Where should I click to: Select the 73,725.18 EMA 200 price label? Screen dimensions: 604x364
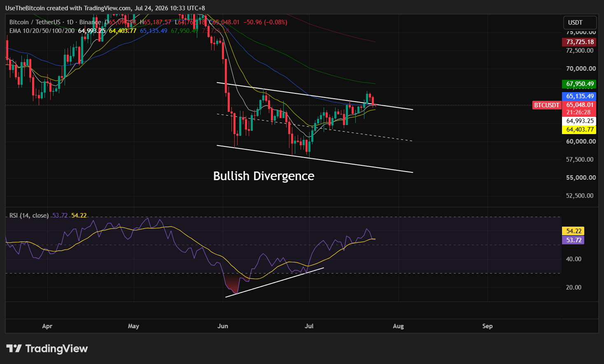point(579,42)
